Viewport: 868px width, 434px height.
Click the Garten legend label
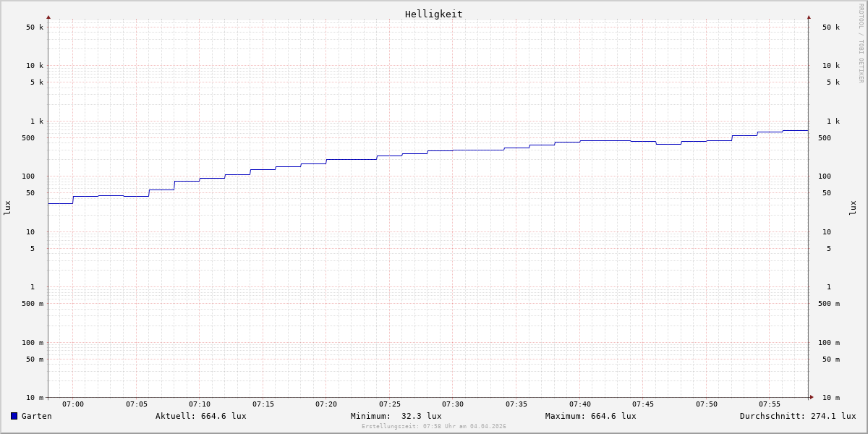pos(36,416)
